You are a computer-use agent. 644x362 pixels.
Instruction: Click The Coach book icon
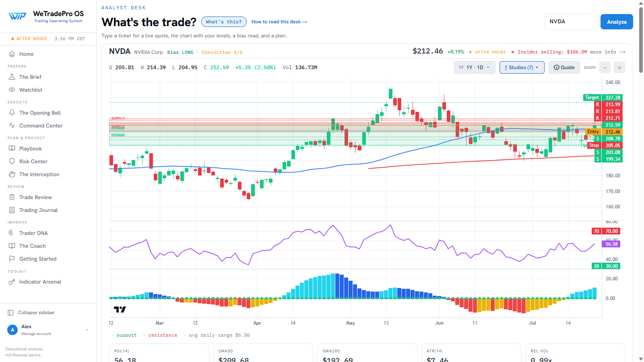[x=12, y=246]
